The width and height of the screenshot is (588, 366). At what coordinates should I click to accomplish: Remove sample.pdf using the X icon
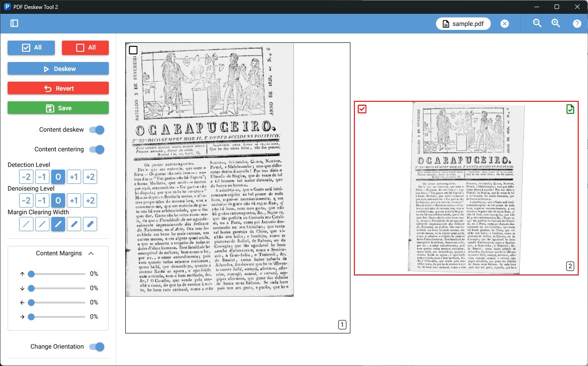(x=504, y=23)
